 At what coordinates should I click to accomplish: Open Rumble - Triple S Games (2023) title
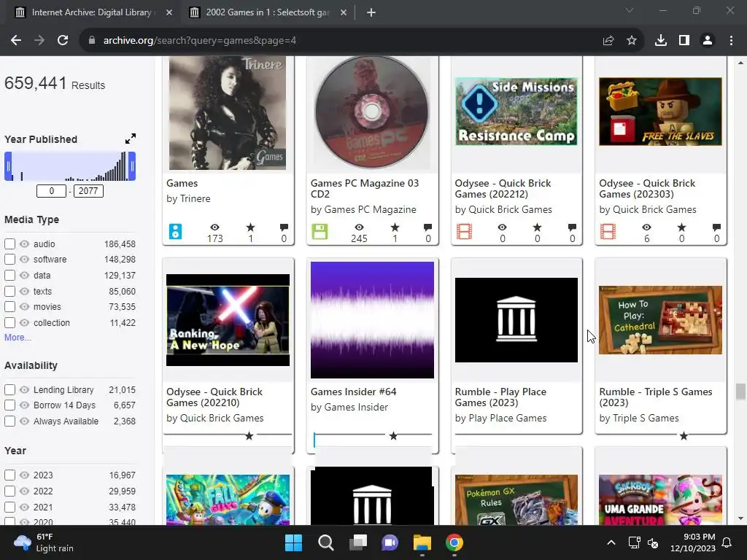[656, 397]
